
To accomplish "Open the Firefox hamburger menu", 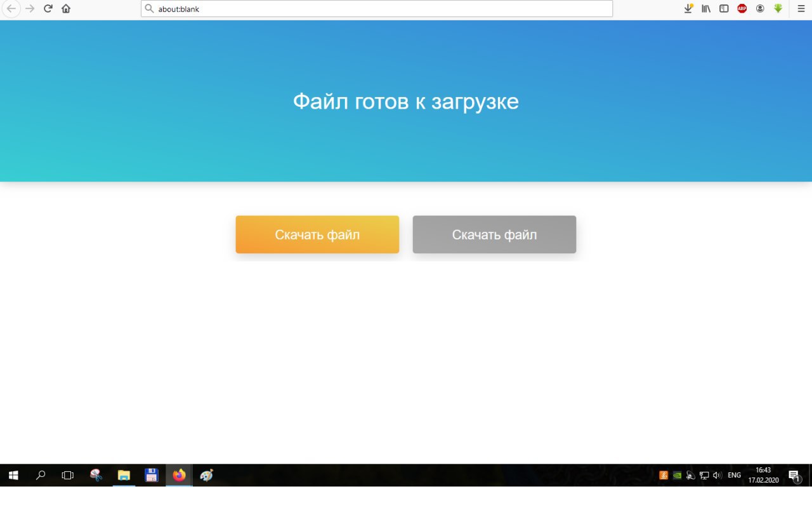I will 801,9.
